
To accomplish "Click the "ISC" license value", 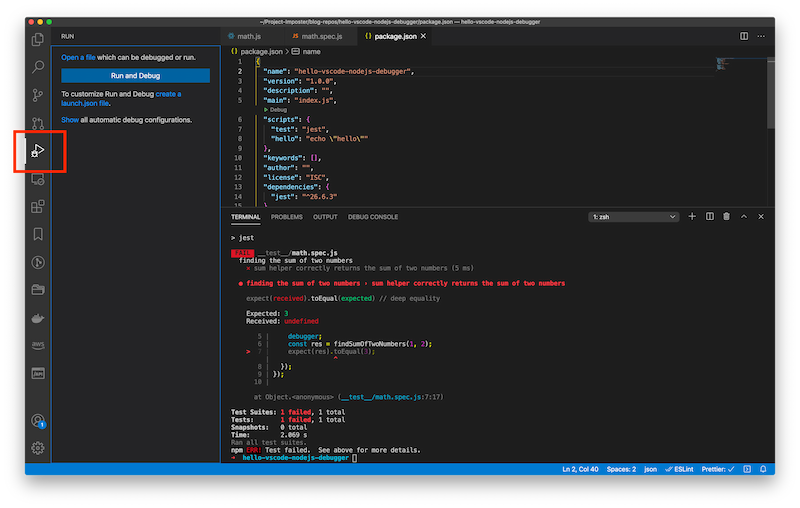I will click(315, 177).
